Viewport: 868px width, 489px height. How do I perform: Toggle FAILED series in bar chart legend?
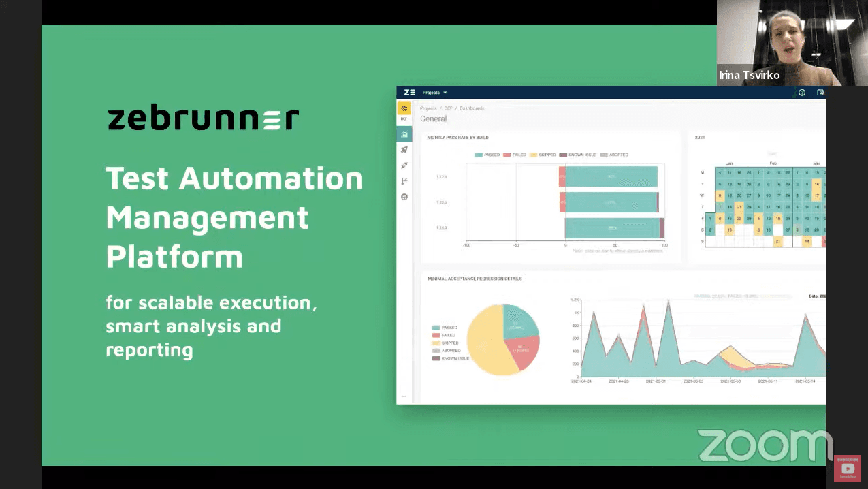point(515,155)
